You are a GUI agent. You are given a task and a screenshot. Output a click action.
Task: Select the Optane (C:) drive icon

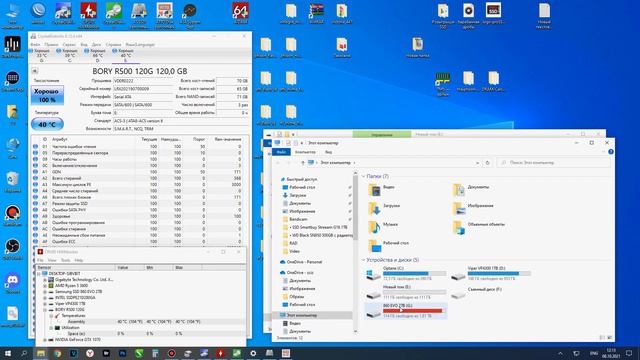click(x=373, y=274)
